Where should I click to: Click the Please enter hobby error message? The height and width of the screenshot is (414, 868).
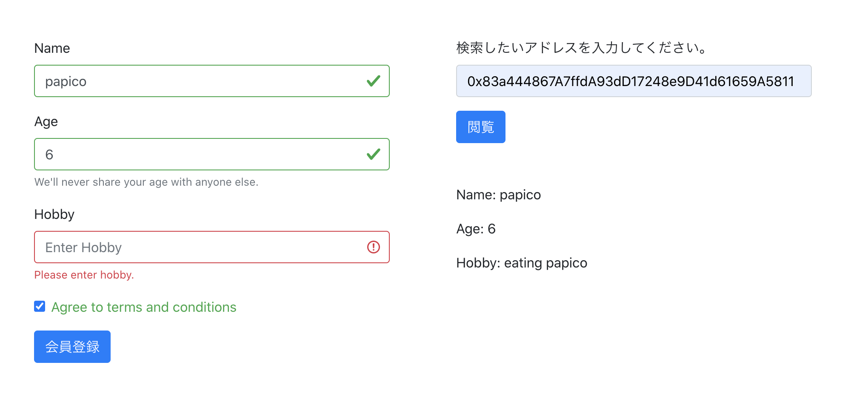[x=84, y=275]
